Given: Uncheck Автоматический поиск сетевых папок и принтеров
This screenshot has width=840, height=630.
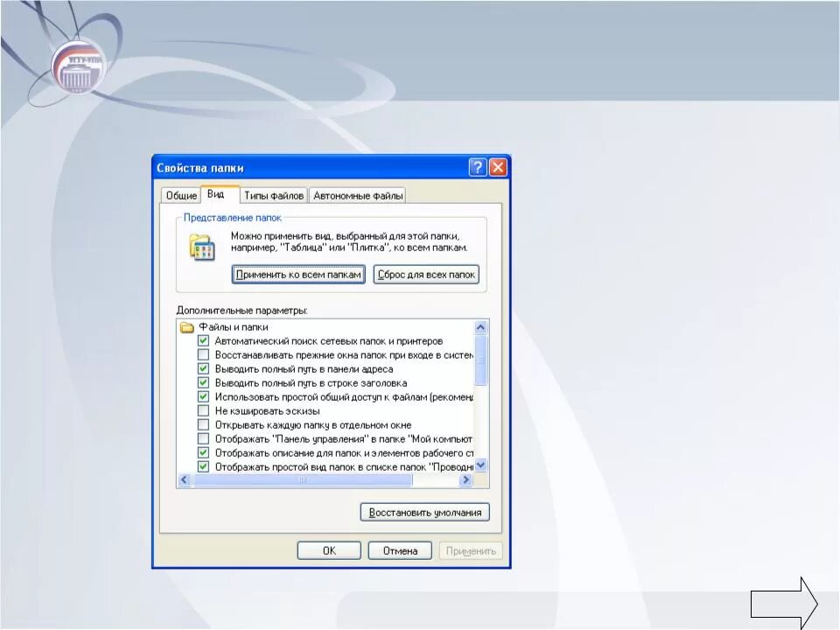Looking at the screenshot, I should click(x=203, y=340).
